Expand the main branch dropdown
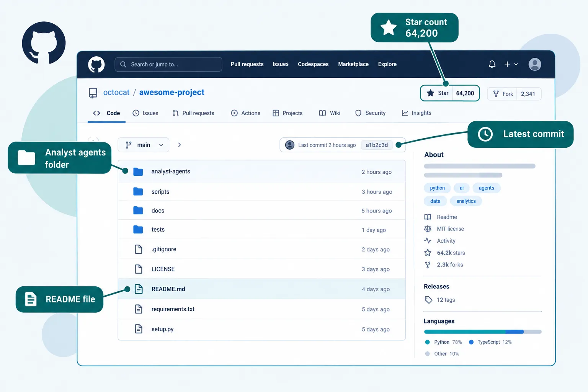Image resolution: width=588 pixels, height=392 pixels. (x=144, y=145)
